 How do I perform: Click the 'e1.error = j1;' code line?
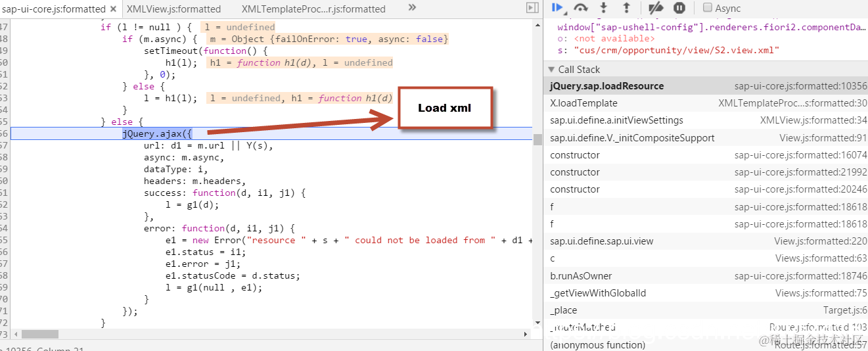[203, 264]
